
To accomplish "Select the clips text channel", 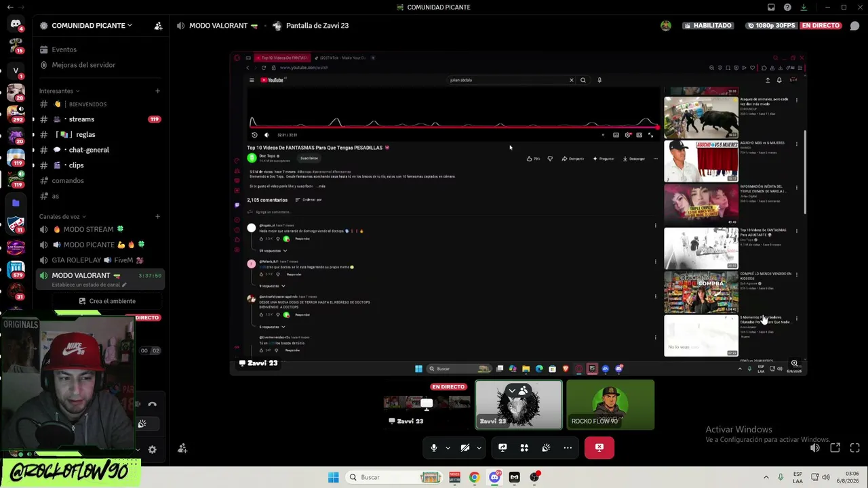I will coord(99,165).
